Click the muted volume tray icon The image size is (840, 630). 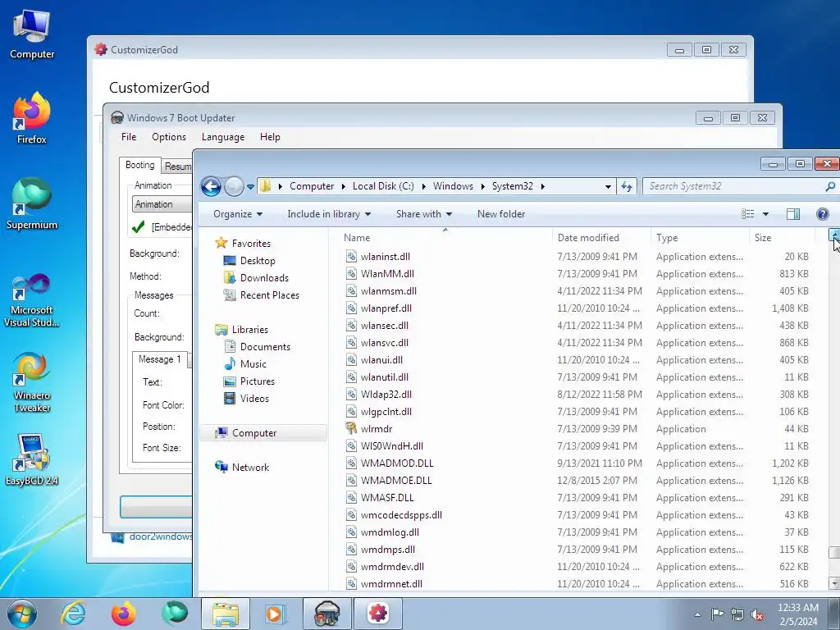pos(757,614)
